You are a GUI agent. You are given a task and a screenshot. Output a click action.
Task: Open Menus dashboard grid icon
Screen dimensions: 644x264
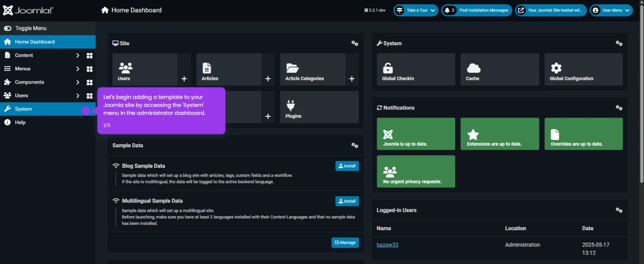coord(89,69)
